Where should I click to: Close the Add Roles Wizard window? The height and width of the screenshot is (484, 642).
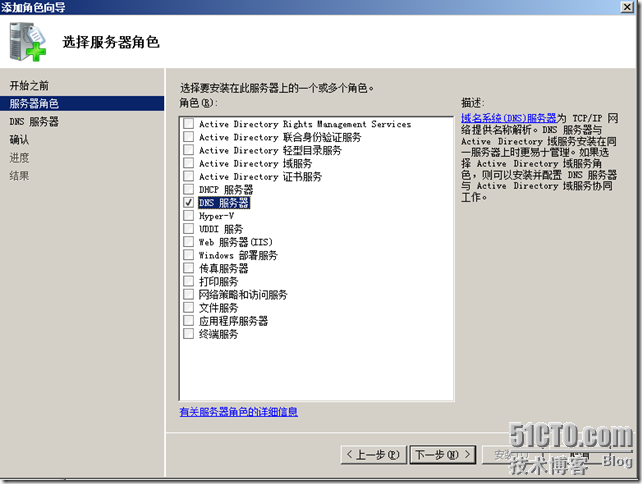tap(627, 7)
